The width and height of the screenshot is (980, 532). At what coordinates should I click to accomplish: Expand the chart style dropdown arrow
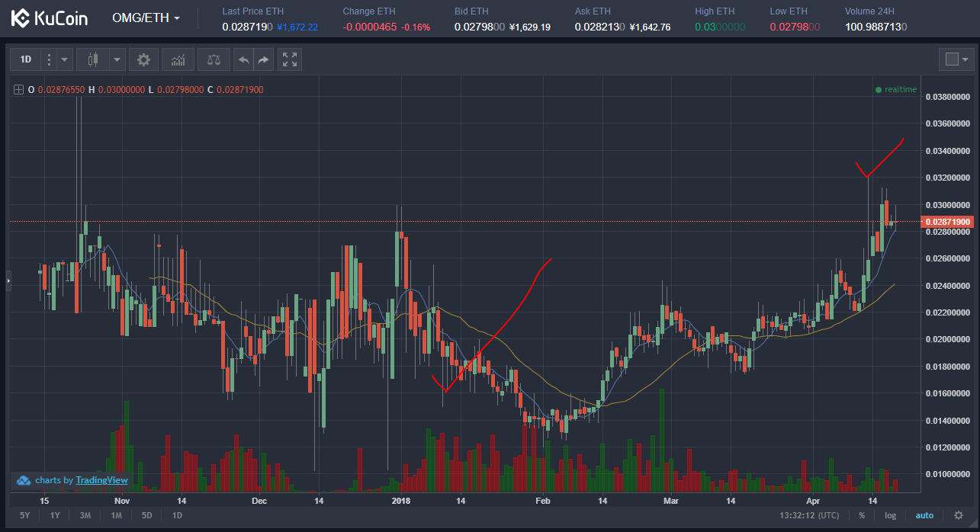coord(117,59)
